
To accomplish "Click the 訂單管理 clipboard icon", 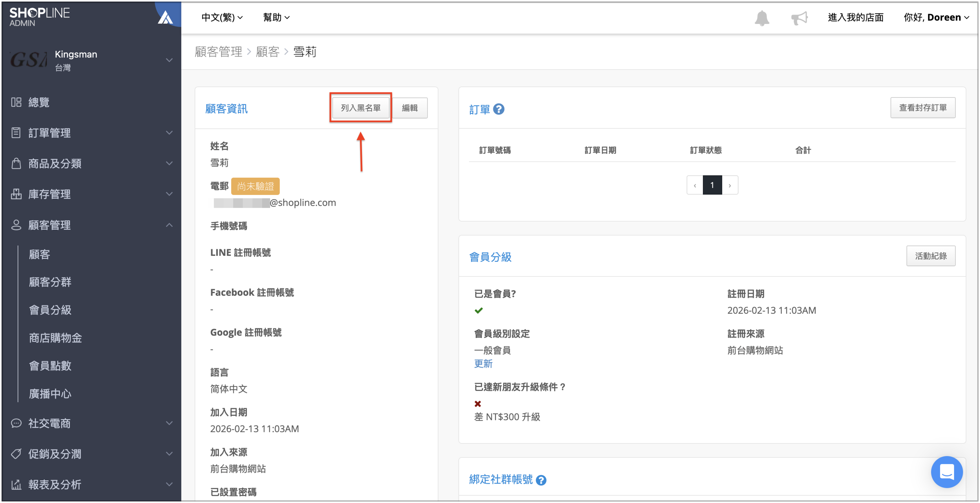I will (x=16, y=132).
